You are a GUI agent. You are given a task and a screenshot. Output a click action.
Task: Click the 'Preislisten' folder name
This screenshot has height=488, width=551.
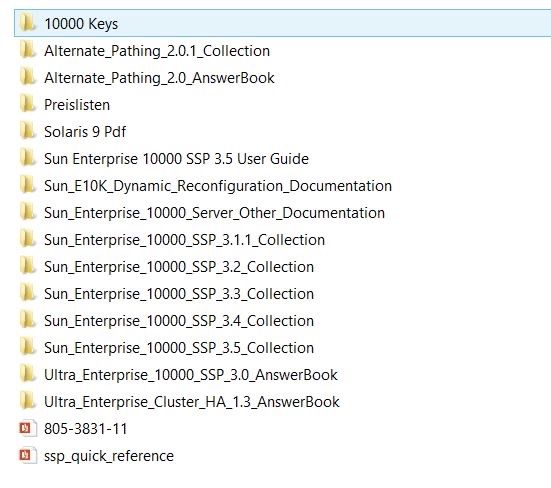click(x=77, y=105)
